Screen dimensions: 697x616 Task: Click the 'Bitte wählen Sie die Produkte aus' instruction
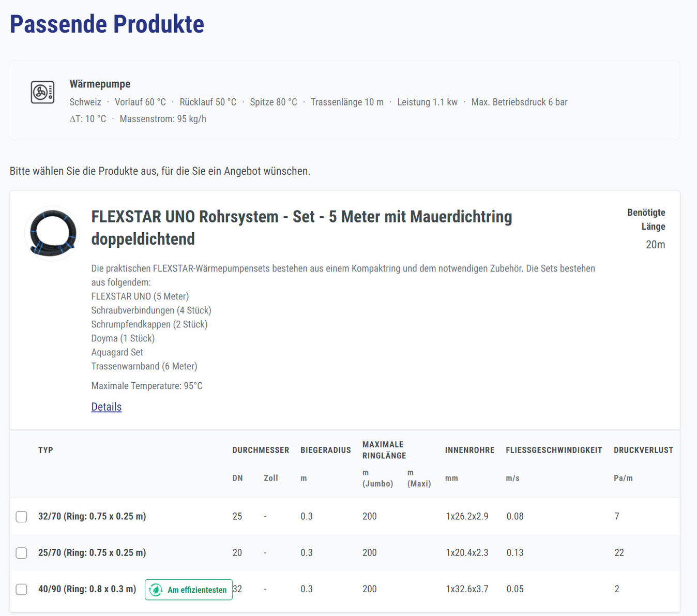point(160,171)
